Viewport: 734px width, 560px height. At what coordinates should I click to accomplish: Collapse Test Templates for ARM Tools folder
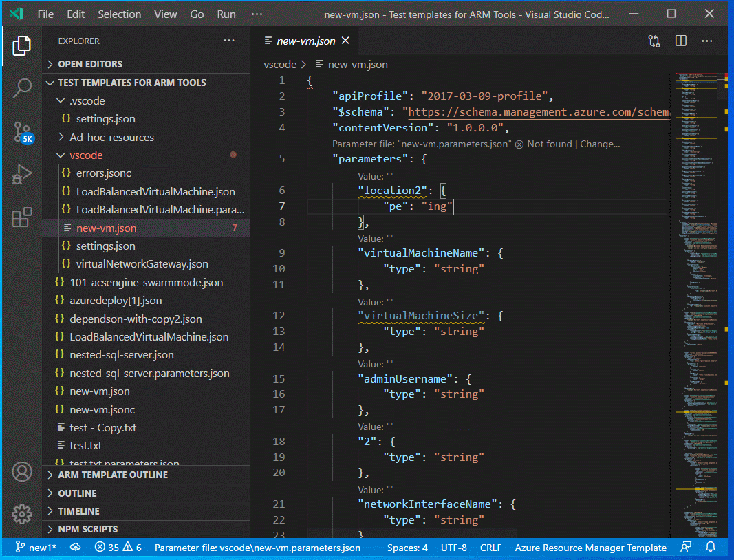[x=146, y=83]
